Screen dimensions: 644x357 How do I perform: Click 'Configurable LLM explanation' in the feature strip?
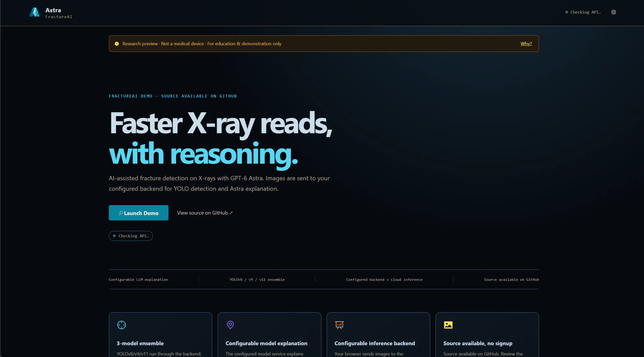tap(138, 280)
